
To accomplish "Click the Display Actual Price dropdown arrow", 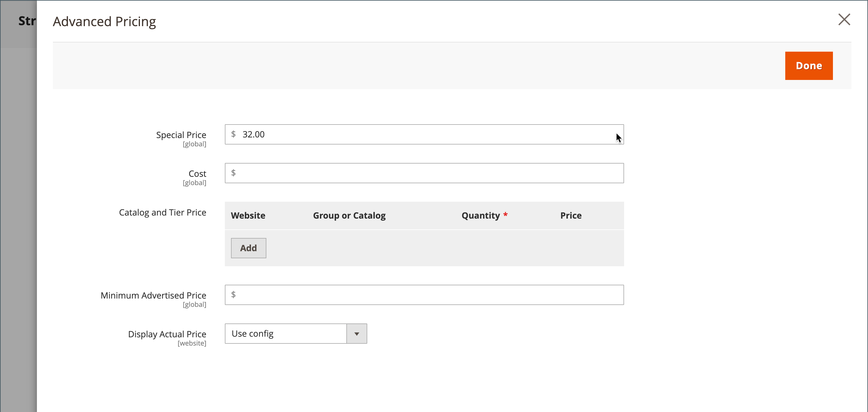I will point(356,334).
